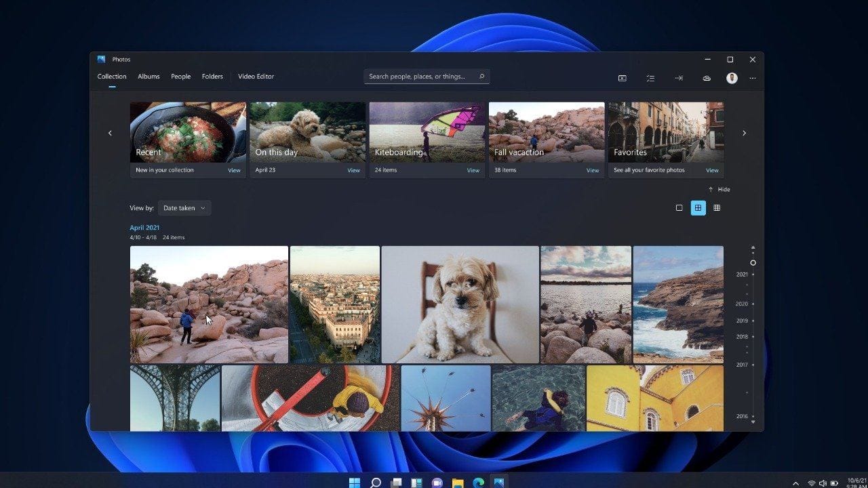Open the fluffy dog on chair photo
868x488 pixels.
click(x=460, y=304)
